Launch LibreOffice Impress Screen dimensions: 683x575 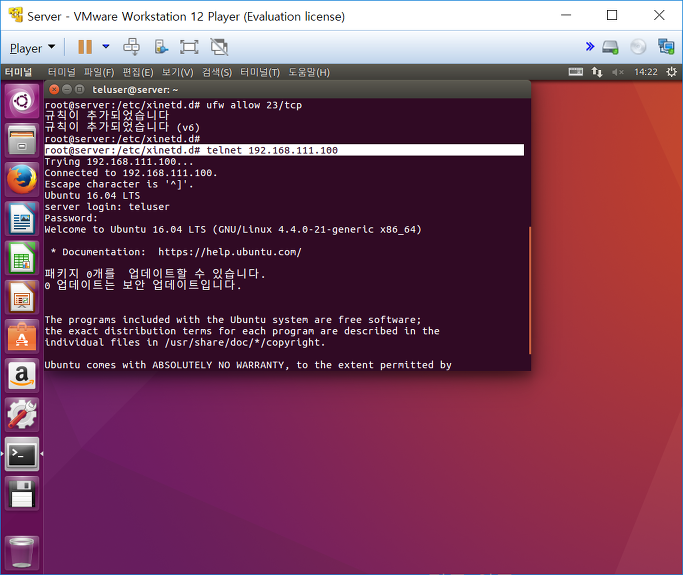coord(22,297)
